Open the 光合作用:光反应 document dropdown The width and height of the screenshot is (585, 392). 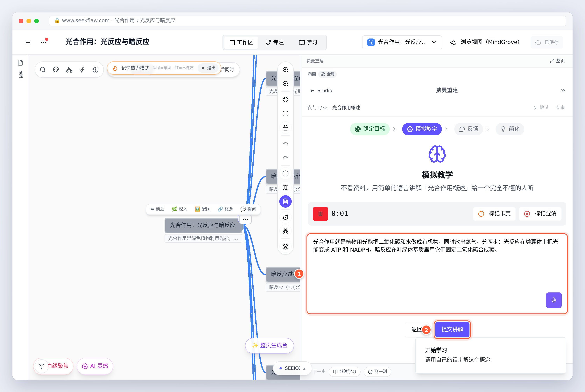point(402,42)
